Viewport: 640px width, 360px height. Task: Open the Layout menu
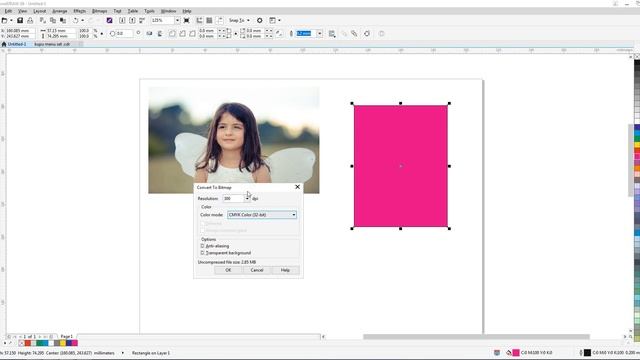[x=40, y=11]
